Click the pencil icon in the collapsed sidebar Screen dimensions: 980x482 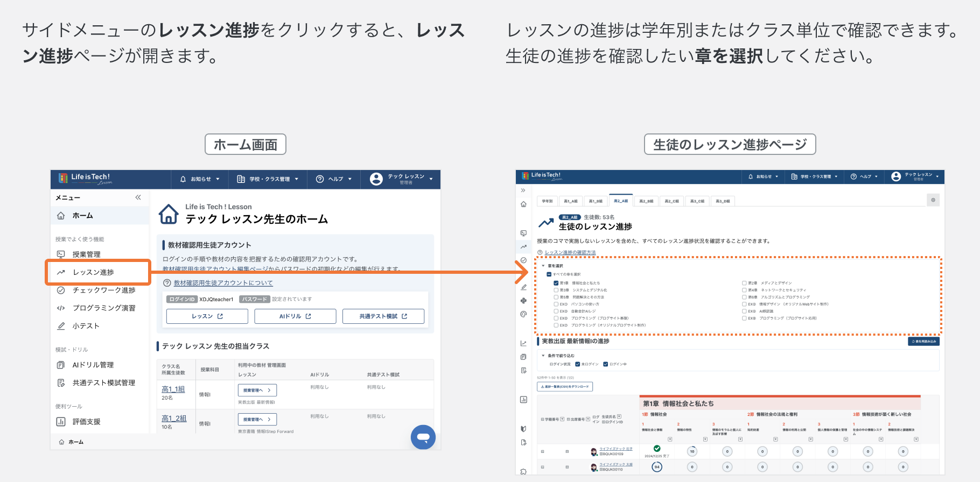coord(523,287)
